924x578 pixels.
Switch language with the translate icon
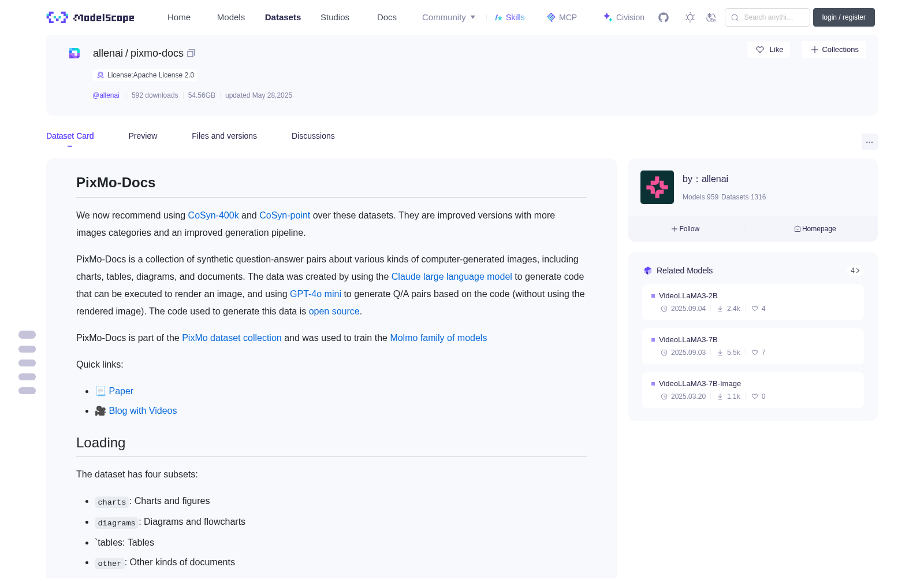pyautogui.click(x=711, y=17)
